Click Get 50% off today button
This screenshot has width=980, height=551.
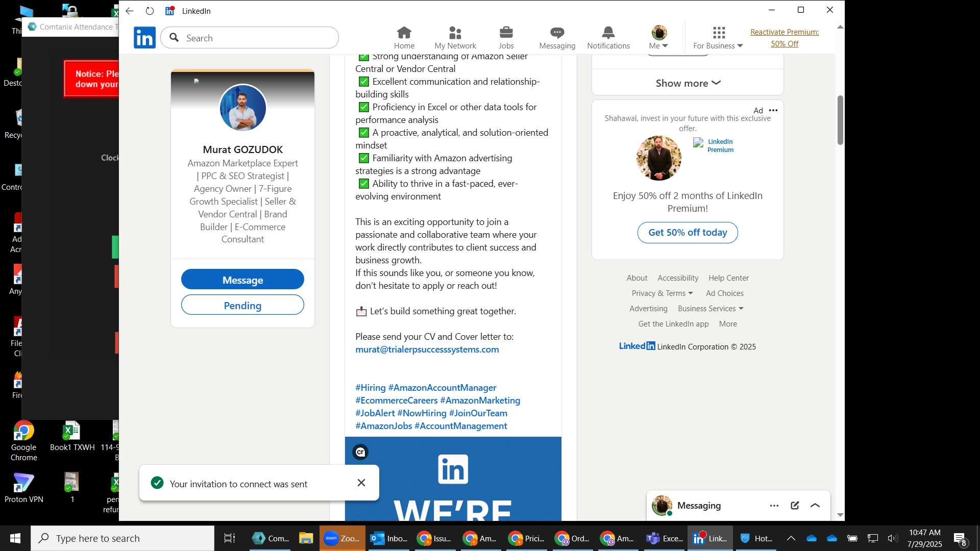(688, 233)
